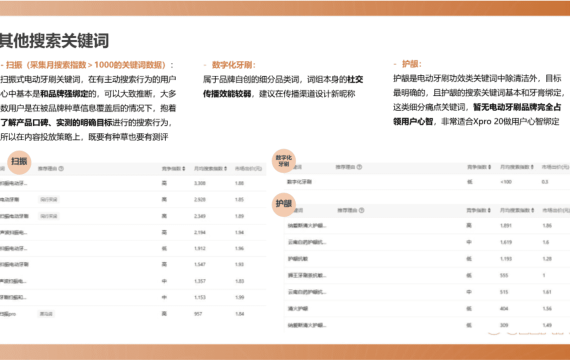Select the 滴火护龈 keyword row
The image size is (570, 360).
pos(427,309)
